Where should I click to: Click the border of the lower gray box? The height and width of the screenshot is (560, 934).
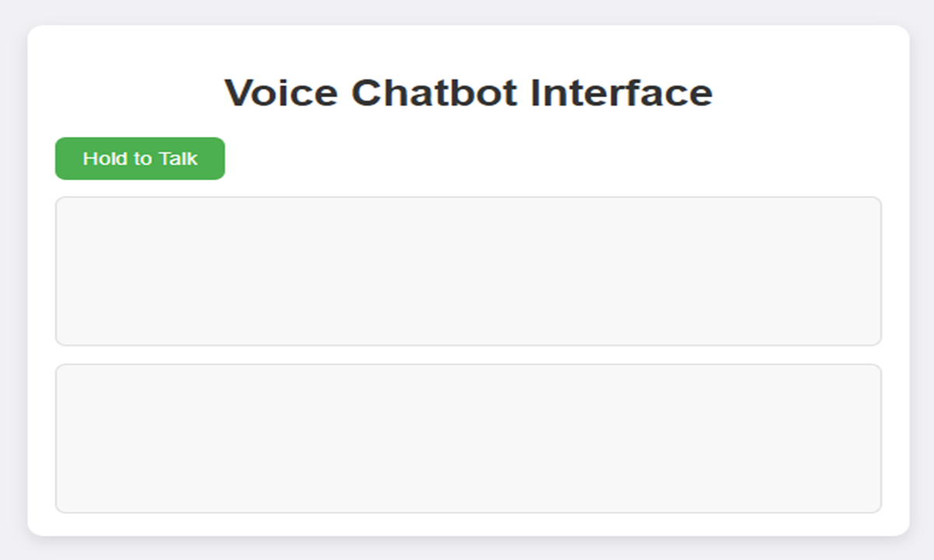pyautogui.click(x=468, y=364)
